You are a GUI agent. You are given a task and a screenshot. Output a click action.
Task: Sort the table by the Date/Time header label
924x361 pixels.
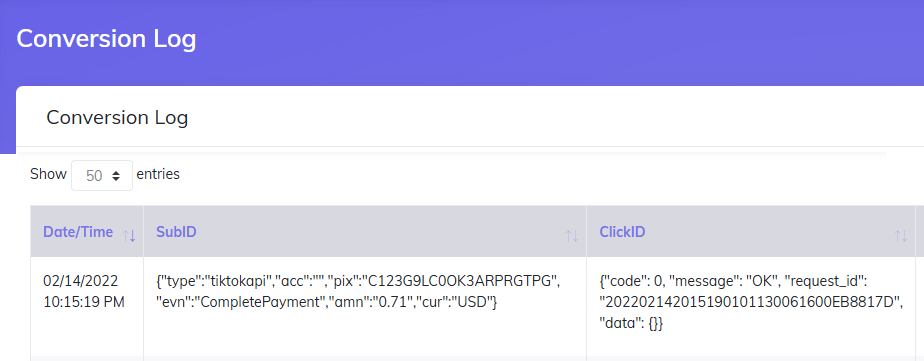tap(78, 232)
